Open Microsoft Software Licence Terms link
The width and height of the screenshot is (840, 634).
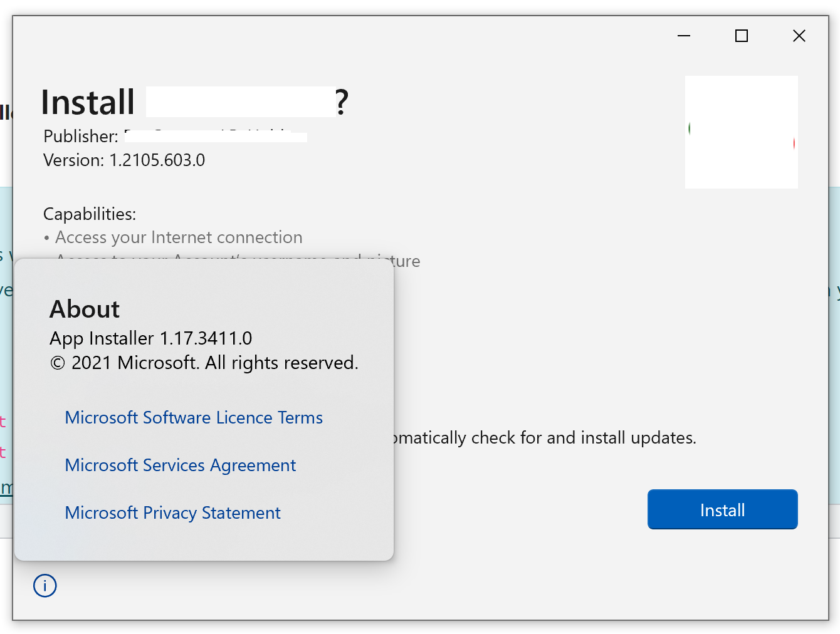click(x=194, y=417)
